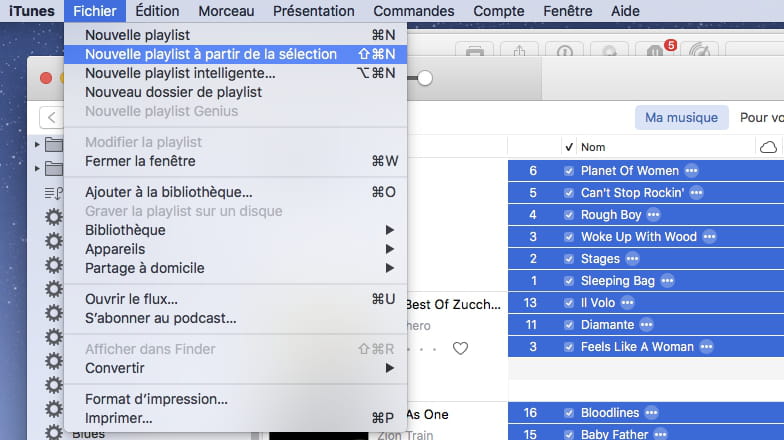Uncheck the Feels Like A Woman track
784x440 pixels.
tap(568, 347)
